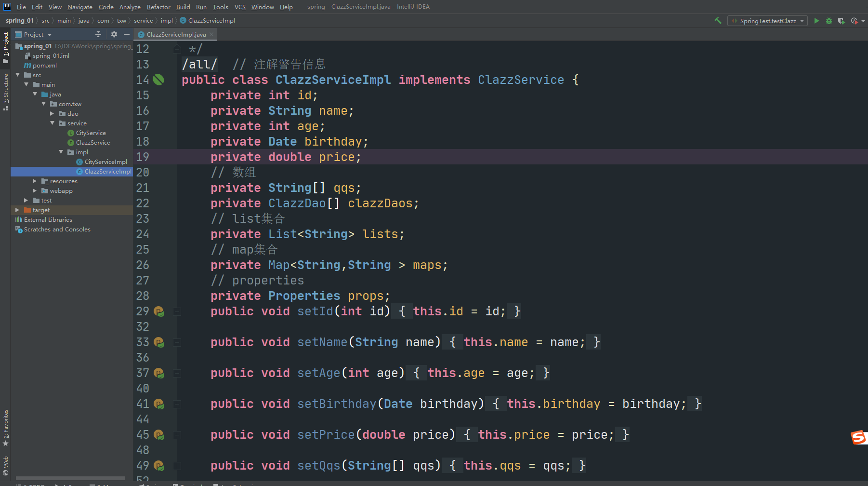Collapse the impl package node

tap(61, 152)
